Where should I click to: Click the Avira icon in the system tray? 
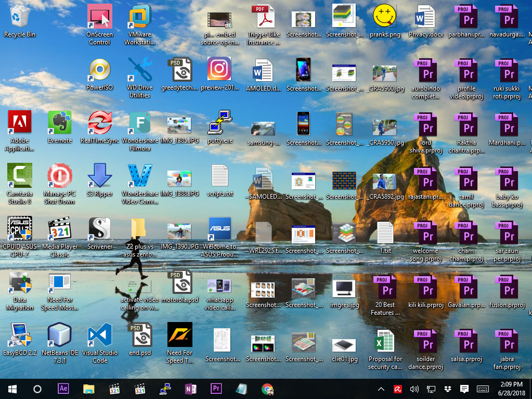click(x=397, y=389)
